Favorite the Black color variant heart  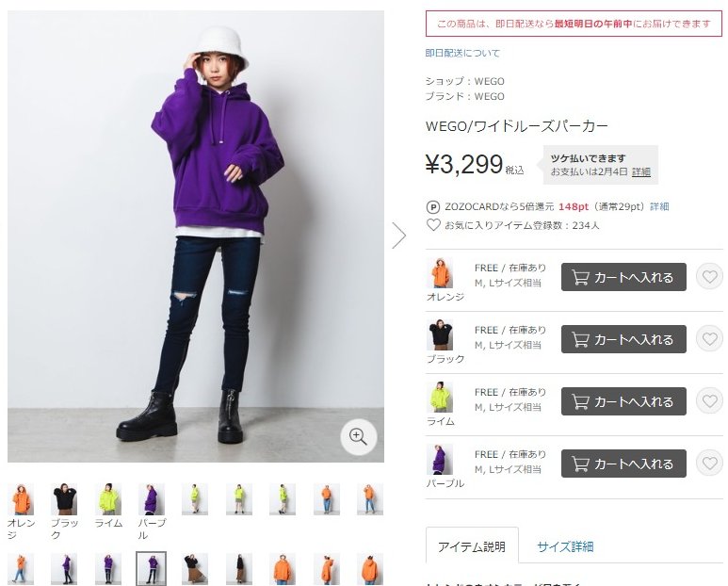(709, 339)
